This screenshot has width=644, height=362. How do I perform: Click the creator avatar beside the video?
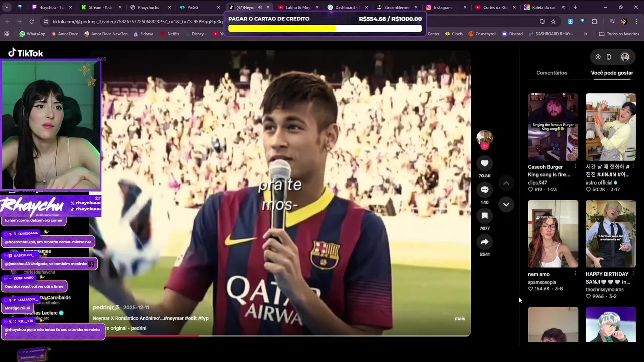(485, 137)
